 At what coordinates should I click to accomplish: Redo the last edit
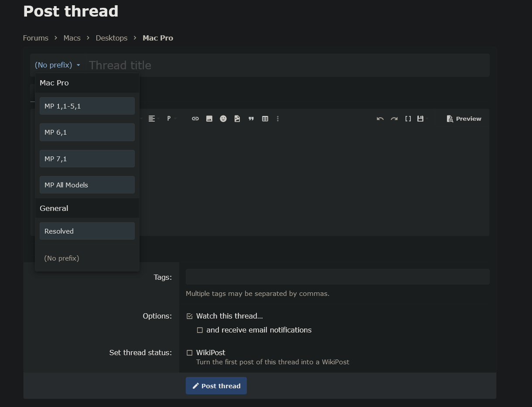click(x=394, y=119)
